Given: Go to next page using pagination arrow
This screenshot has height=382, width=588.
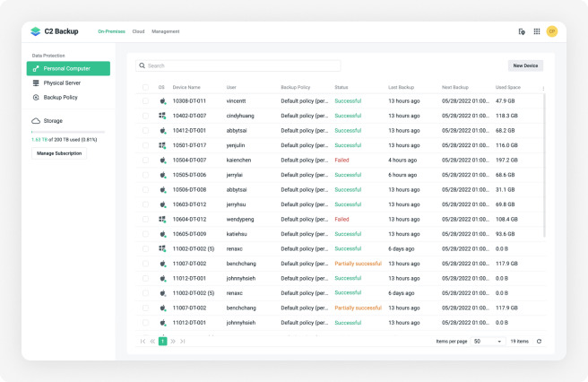Looking at the screenshot, I should [173, 342].
